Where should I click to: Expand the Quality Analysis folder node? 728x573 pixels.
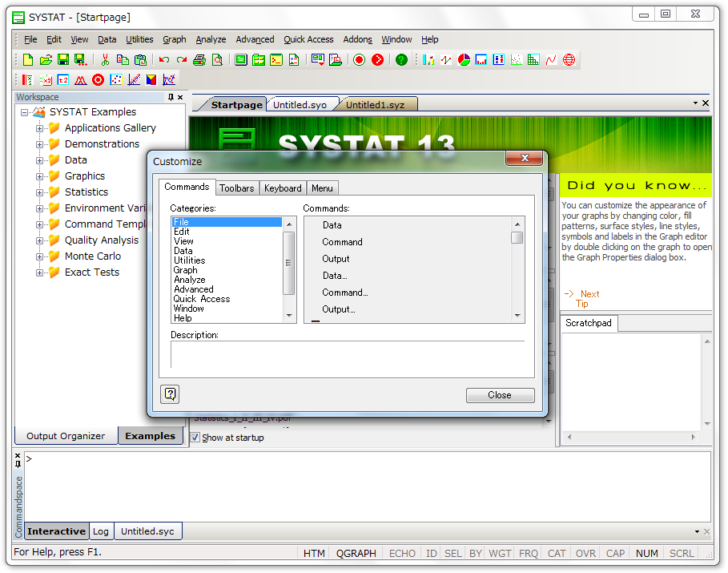click(39, 240)
